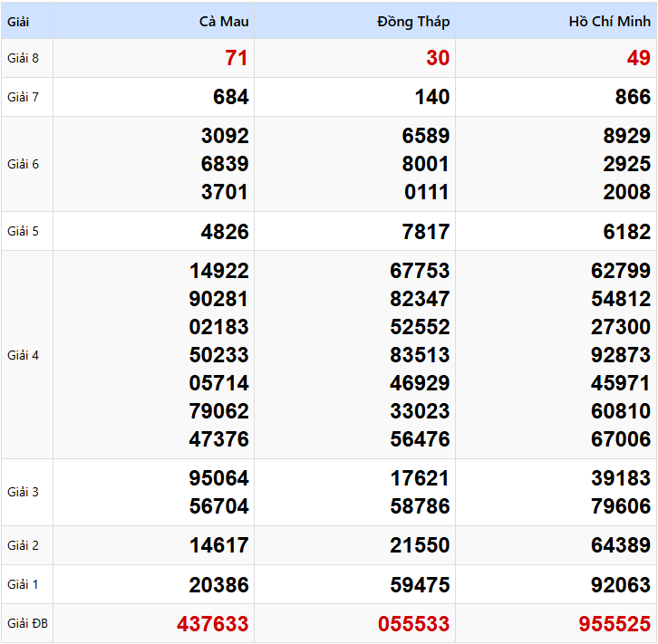Screen dimensions: 658x644
Task: Click the number 54812 in Giải 4
Action: [x=621, y=299]
